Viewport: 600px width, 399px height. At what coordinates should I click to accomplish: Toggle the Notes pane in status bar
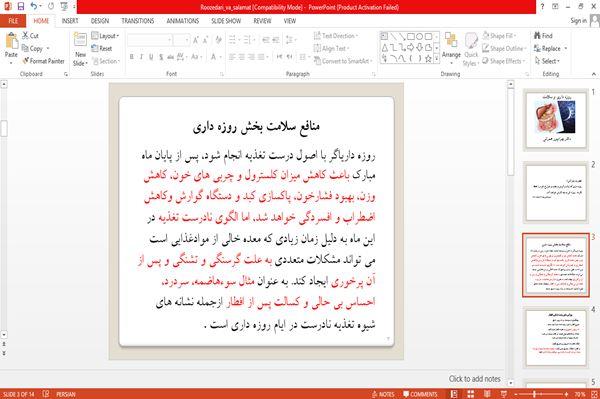click(x=383, y=394)
